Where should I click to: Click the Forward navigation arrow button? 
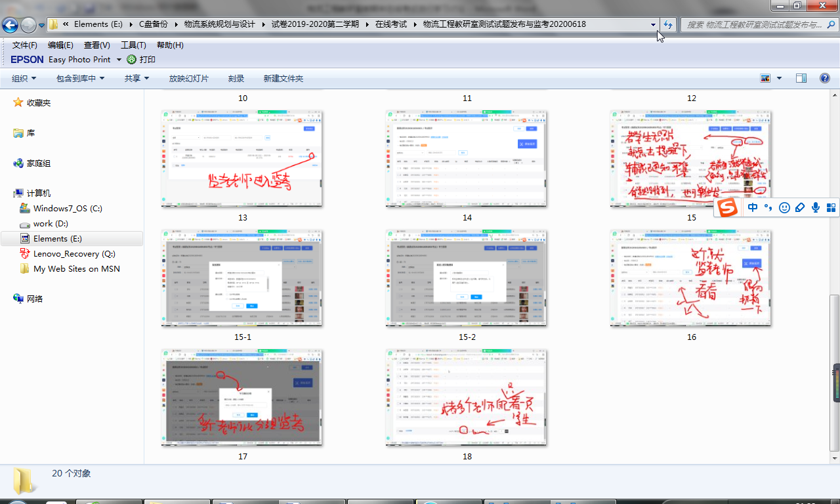coord(28,25)
